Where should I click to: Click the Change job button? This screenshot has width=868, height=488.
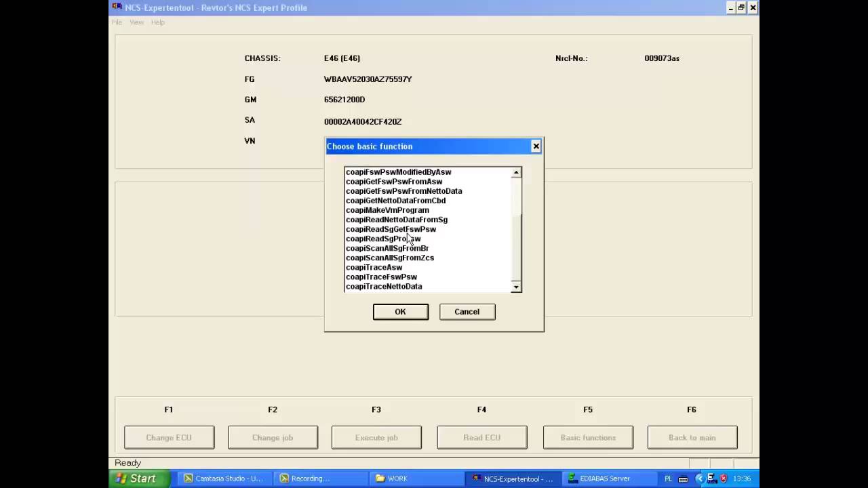coord(273,437)
